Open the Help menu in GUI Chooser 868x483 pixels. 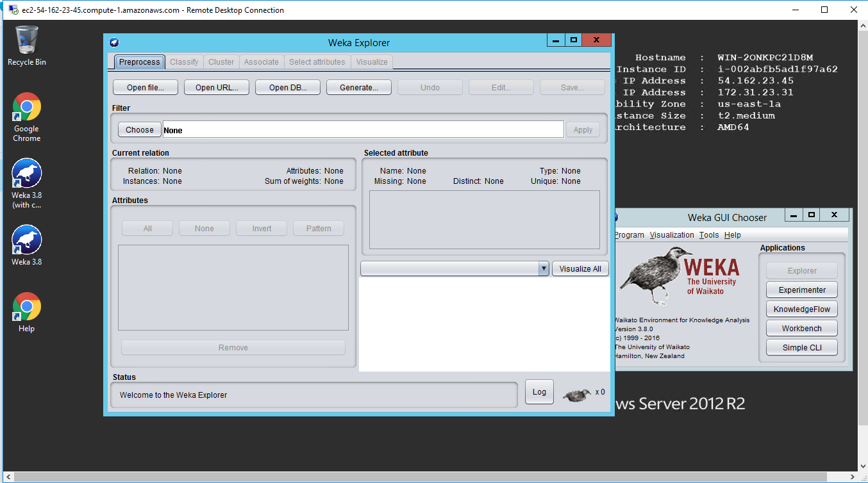pos(732,235)
